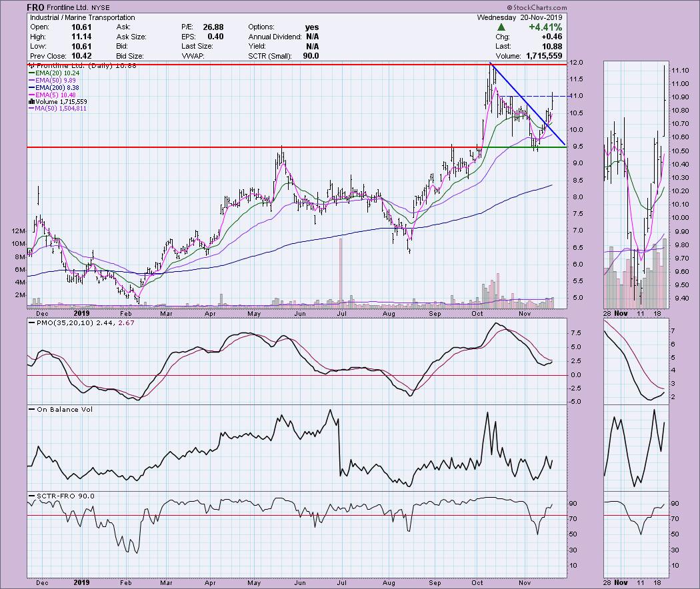Viewport: 700px width, 589px height.
Task: Click the SCTR (Small) value 90.0
Action: pos(309,56)
